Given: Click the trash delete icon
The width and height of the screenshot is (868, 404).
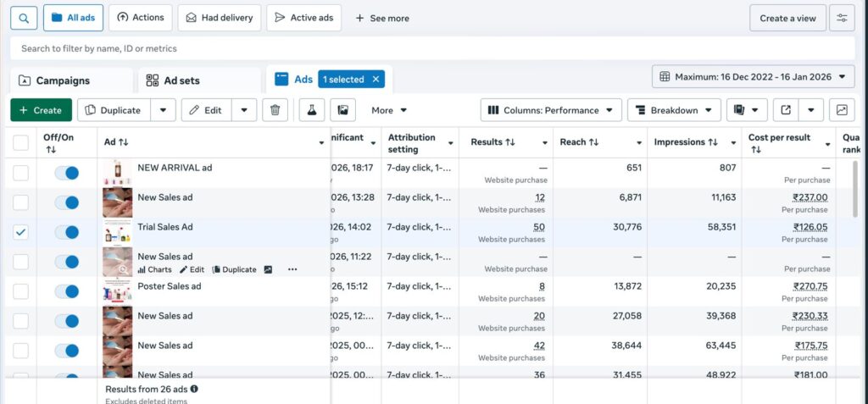Looking at the screenshot, I should pyautogui.click(x=275, y=110).
